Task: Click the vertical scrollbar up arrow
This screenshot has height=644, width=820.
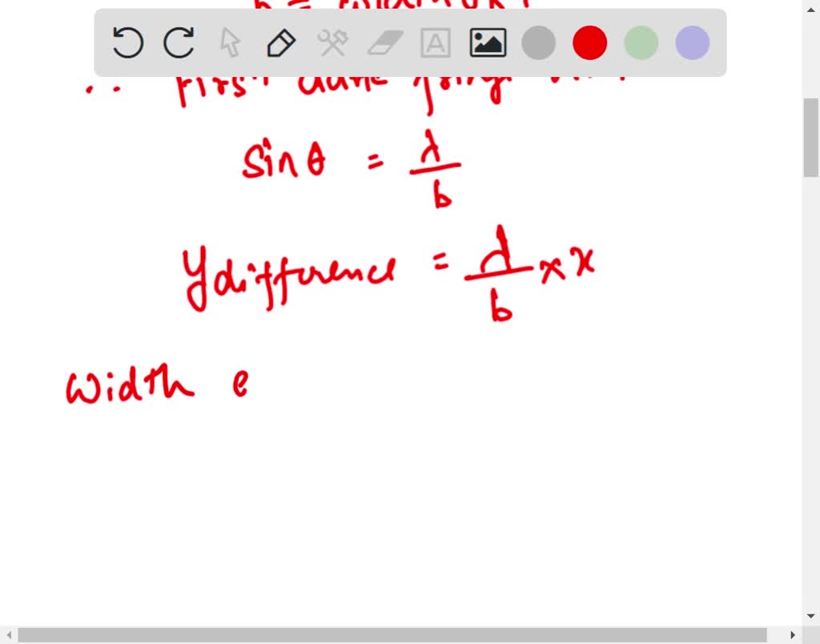Action: tap(810, 9)
